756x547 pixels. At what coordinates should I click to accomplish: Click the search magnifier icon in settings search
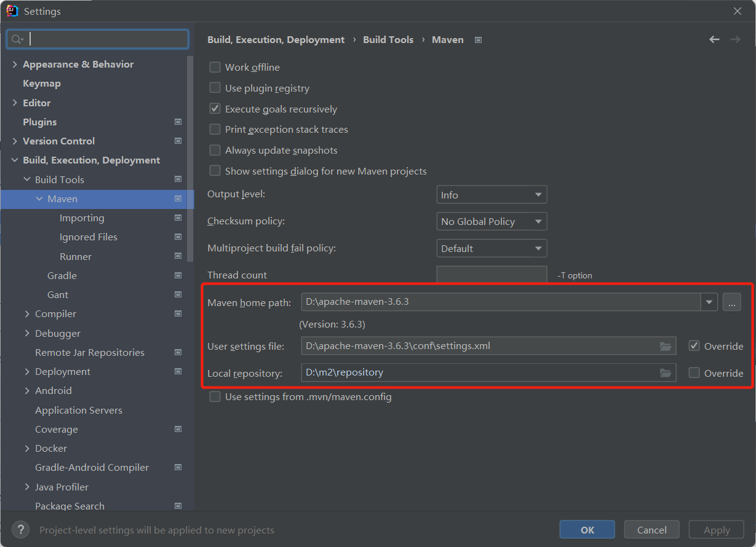tap(17, 39)
